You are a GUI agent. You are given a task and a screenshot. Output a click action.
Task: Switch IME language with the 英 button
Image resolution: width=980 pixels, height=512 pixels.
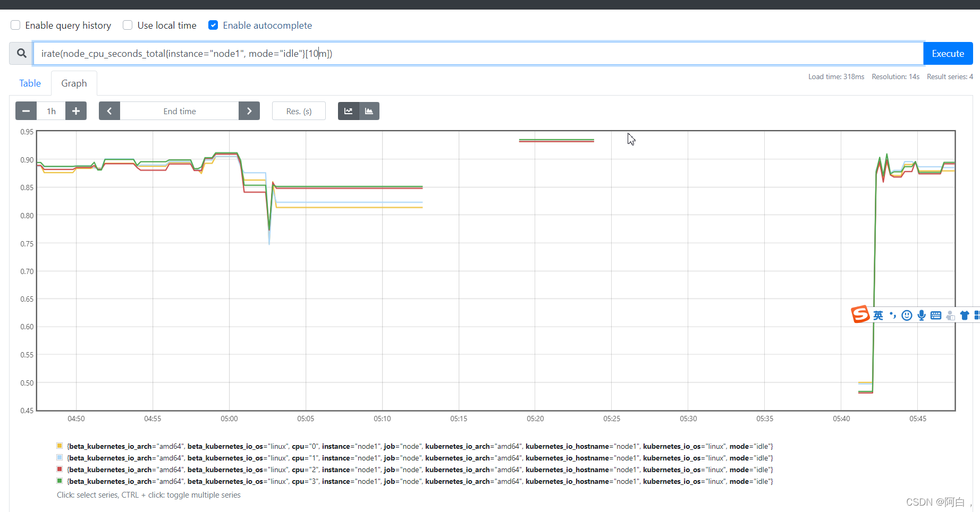coord(878,315)
